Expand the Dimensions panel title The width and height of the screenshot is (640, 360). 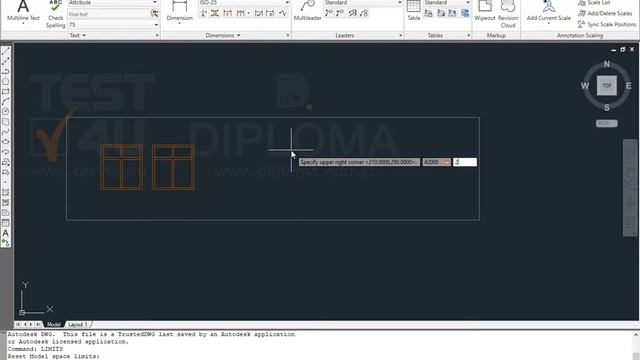click(x=222, y=36)
